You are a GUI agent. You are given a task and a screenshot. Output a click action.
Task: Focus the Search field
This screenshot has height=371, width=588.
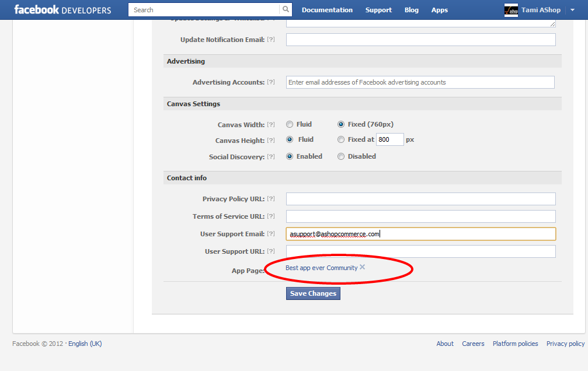(204, 10)
